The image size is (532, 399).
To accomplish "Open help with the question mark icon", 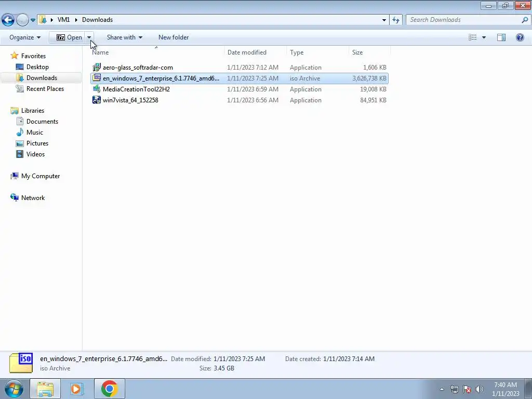I will [520, 37].
